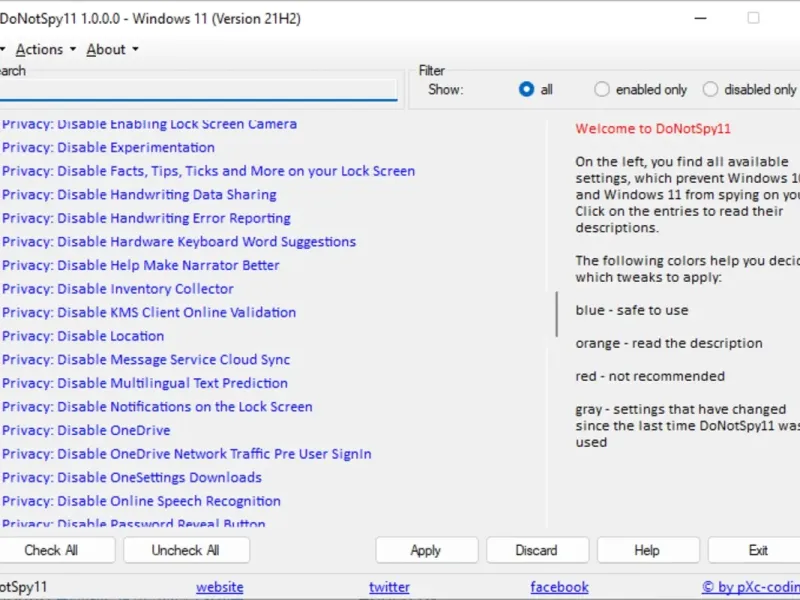Apply the selected tweaks
Viewport: 800px width, 600px height.
coord(427,550)
